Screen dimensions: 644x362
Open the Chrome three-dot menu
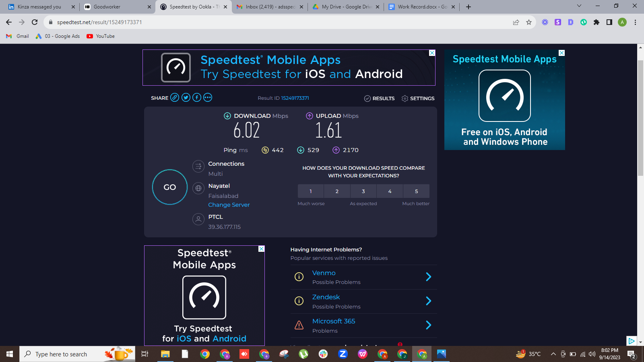tap(635, 22)
